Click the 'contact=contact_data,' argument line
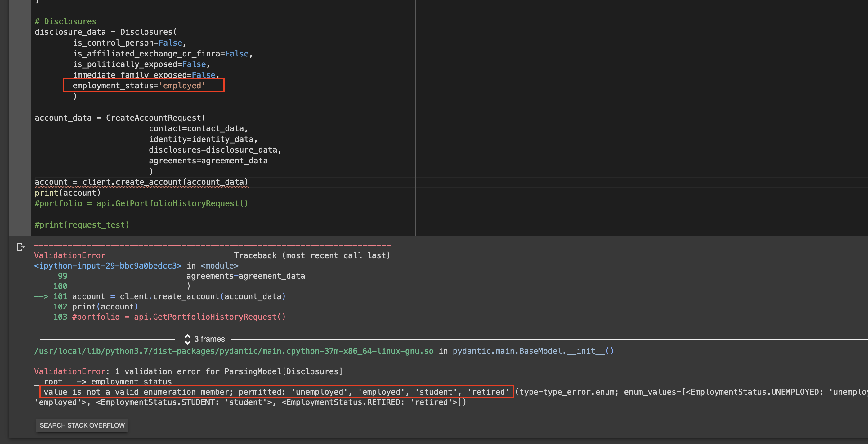Image resolution: width=868 pixels, height=444 pixels. [199, 128]
